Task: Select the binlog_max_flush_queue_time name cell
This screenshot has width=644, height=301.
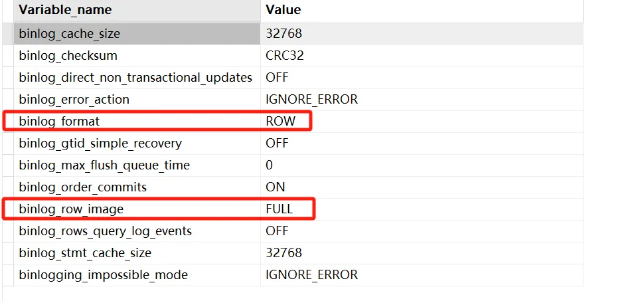Action: pyautogui.click(x=104, y=165)
